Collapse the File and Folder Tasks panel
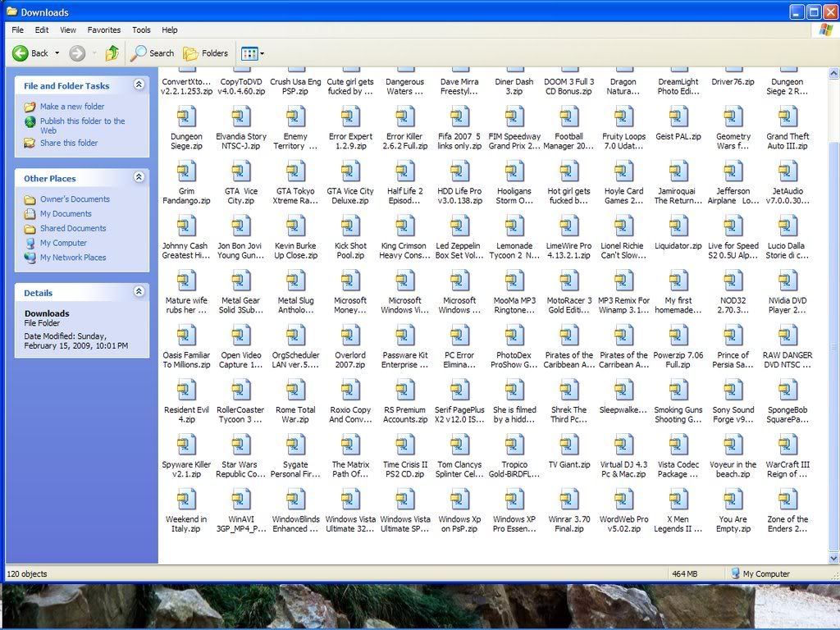Screen dimensions: 840x630 point(139,84)
